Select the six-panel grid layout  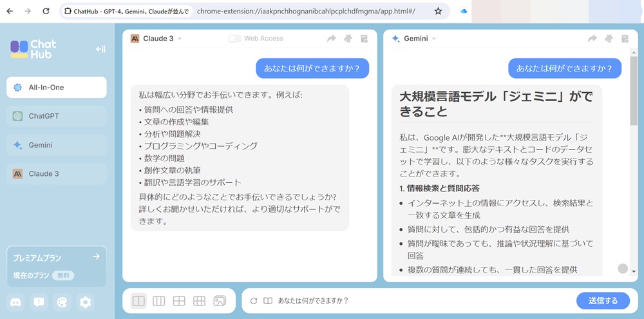(x=199, y=301)
